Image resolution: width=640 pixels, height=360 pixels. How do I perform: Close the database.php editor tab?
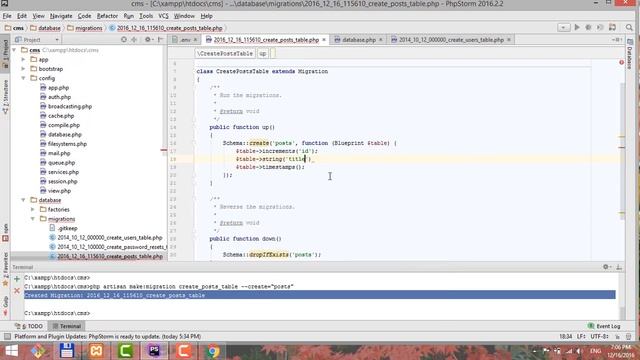[380, 40]
